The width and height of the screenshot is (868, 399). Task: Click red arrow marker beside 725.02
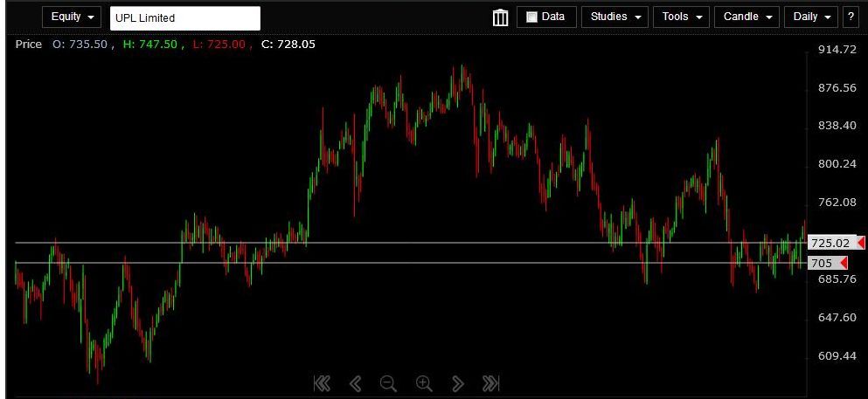[861, 243]
